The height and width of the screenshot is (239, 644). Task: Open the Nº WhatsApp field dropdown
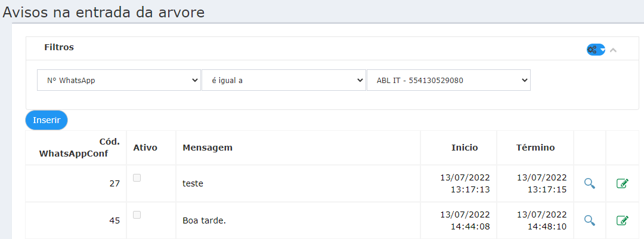coord(119,80)
